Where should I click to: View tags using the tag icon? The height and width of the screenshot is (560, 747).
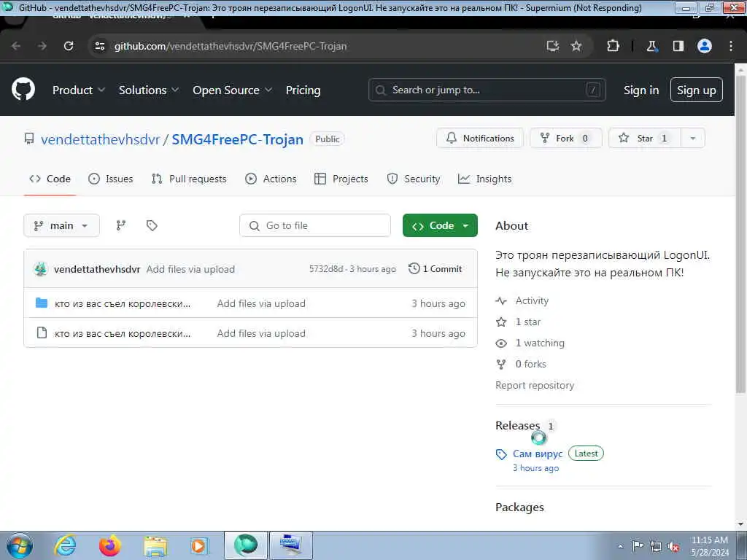click(x=152, y=225)
